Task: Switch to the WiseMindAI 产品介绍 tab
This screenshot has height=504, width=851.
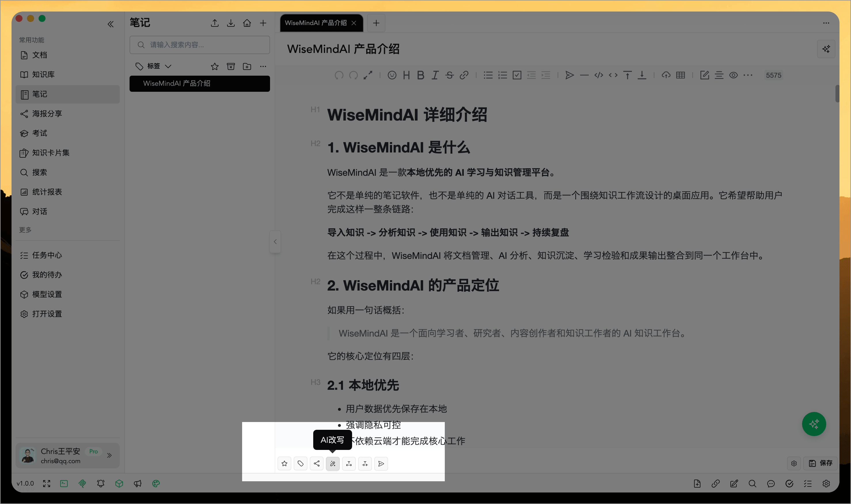Action: tap(317, 23)
